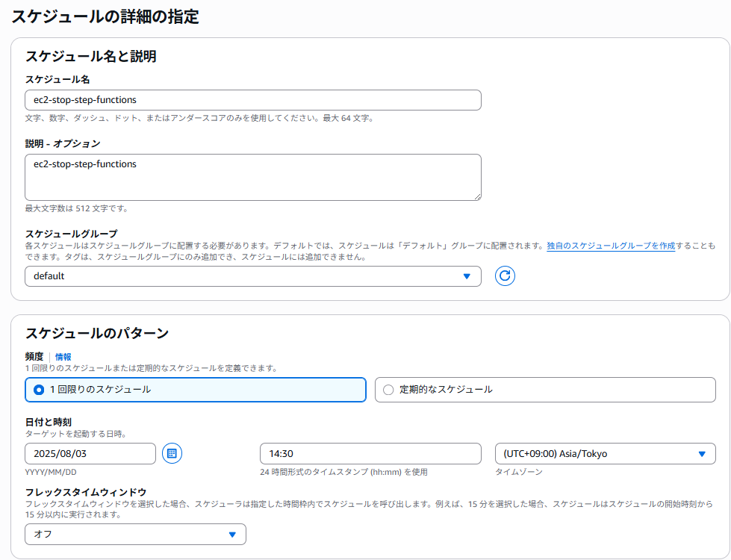Screen dimensions: 731x560
Task: Select the 1 回限りのスケジュール radio option
Action: click(40, 390)
